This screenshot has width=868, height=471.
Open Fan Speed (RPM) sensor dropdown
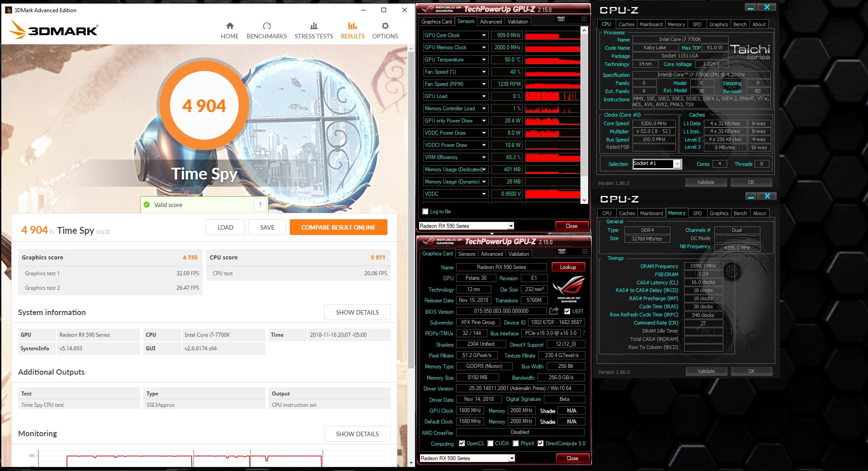(484, 84)
